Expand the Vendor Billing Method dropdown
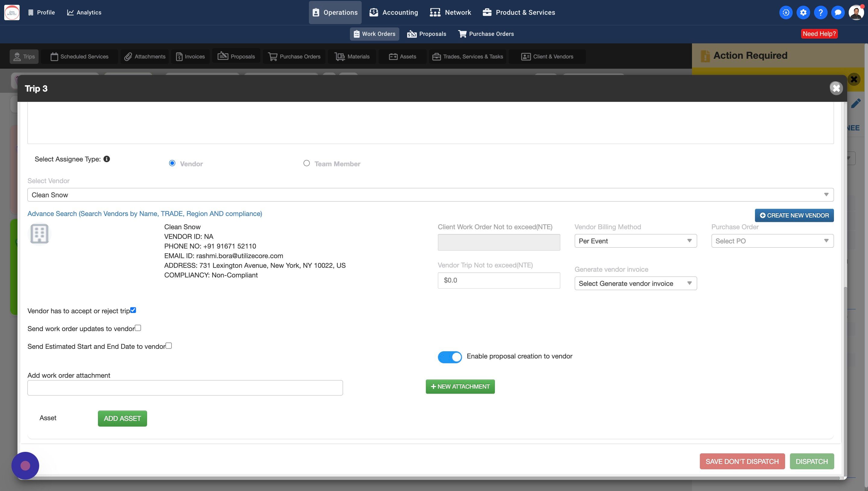The image size is (868, 491). click(635, 241)
